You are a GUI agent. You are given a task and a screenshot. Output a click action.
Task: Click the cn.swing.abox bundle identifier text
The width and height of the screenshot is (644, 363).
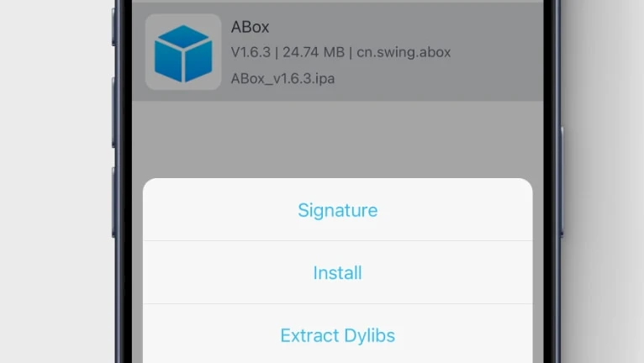(x=404, y=52)
